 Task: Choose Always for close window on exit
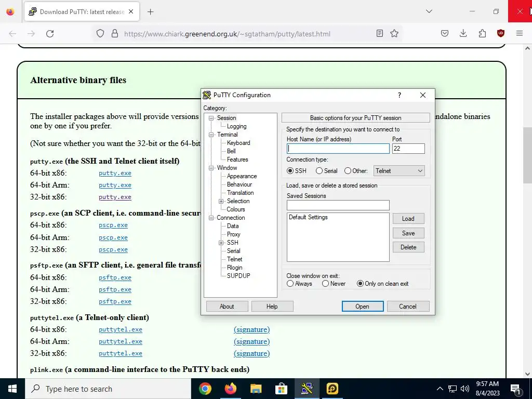pyautogui.click(x=290, y=283)
